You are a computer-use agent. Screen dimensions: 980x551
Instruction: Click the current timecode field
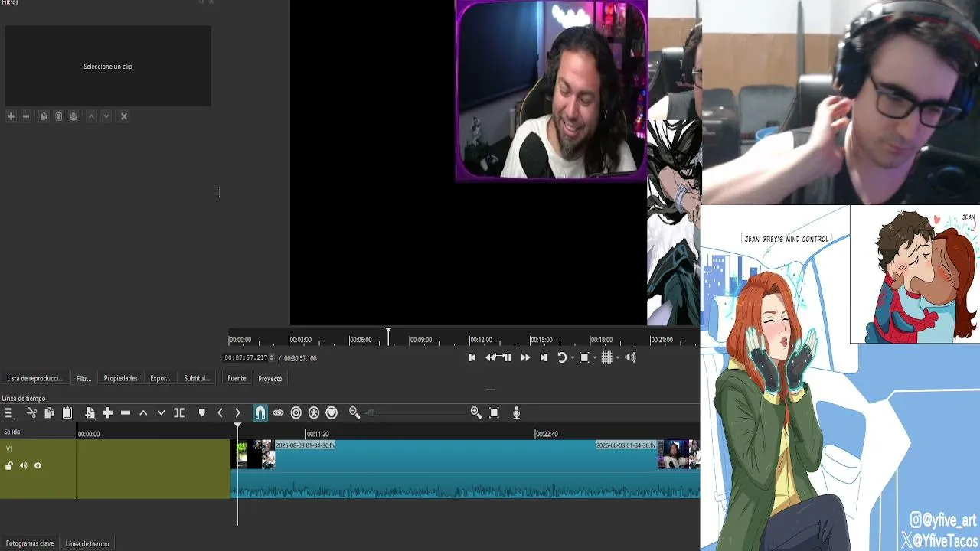click(x=246, y=358)
